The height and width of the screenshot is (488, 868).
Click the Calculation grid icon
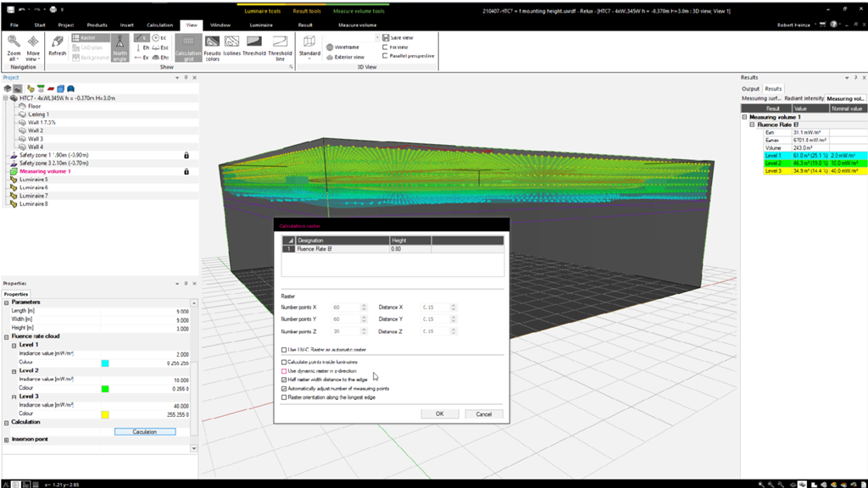[x=188, y=46]
